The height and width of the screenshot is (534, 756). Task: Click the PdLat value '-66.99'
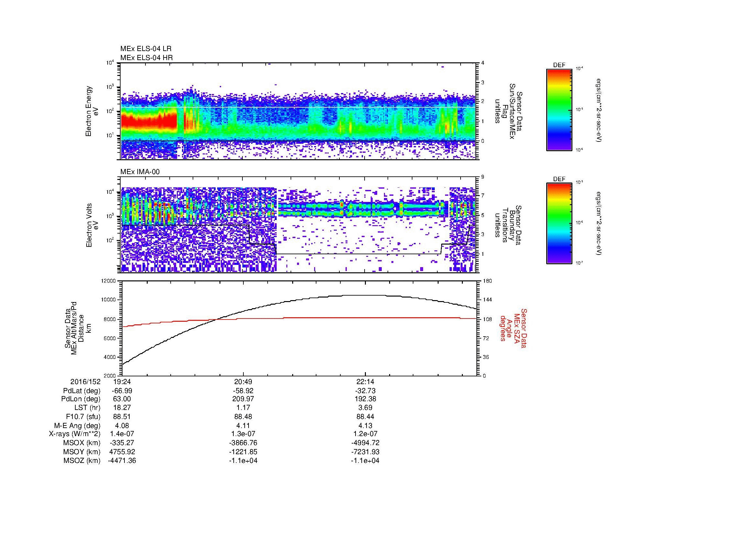click(x=122, y=391)
